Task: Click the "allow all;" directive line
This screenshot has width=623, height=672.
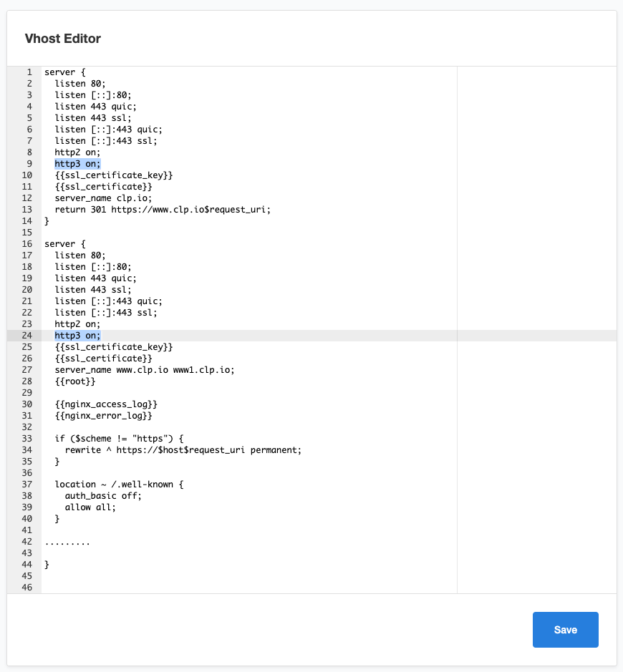Action: pyautogui.click(x=90, y=507)
